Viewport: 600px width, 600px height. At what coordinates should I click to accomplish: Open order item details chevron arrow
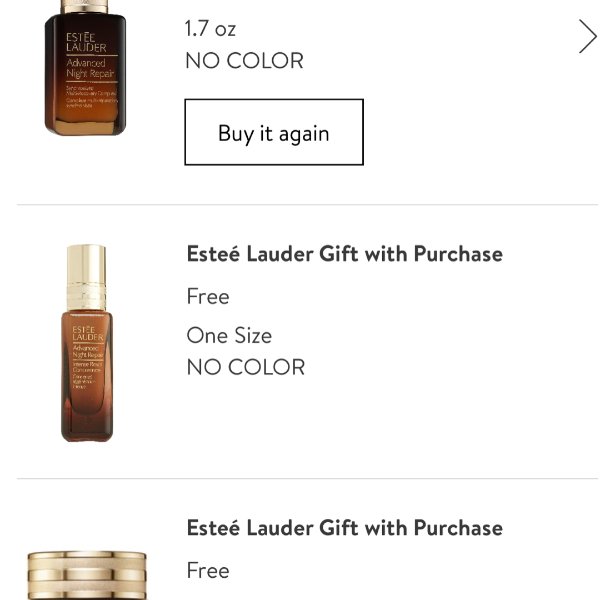coord(587,36)
